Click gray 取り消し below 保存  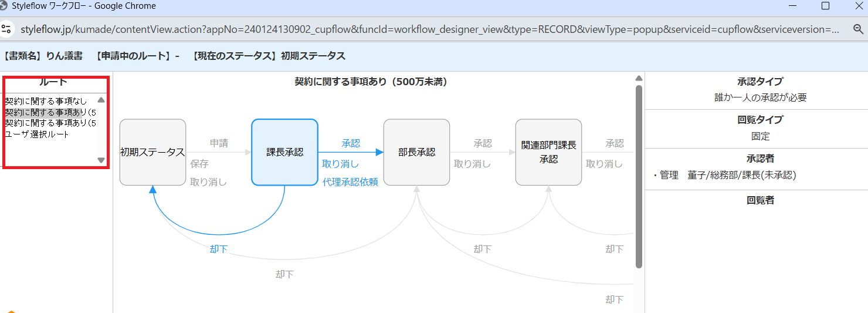click(208, 182)
